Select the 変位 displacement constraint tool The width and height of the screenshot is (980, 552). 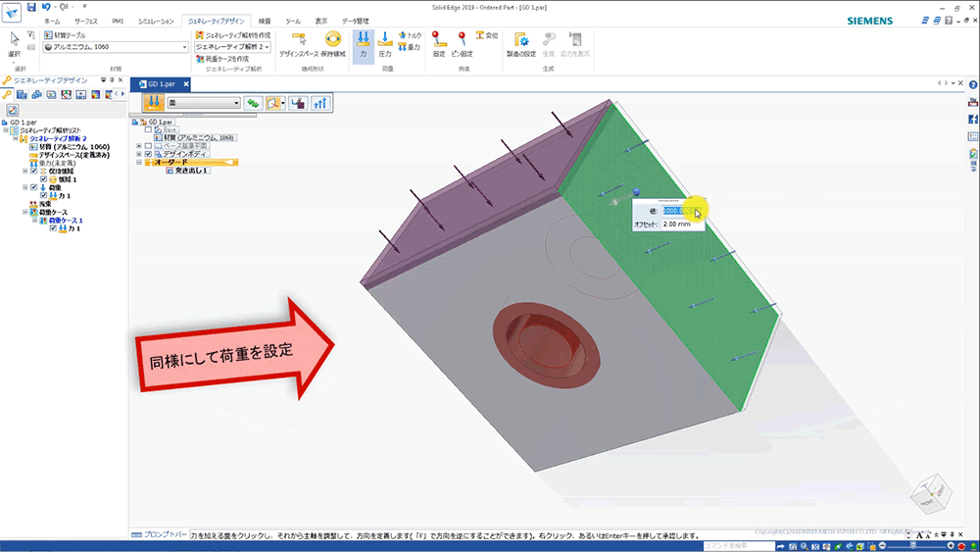coord(487,35)
